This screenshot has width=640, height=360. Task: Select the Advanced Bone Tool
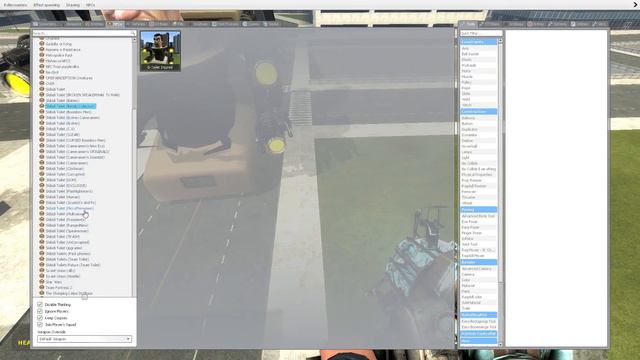pyautogui.click(x=478, y=216)
